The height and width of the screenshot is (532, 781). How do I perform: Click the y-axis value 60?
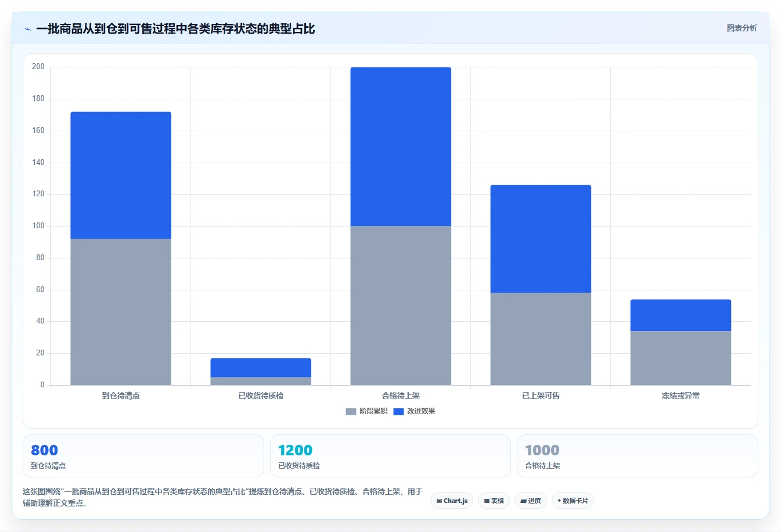pyautogui.click(x=40, y=290)
